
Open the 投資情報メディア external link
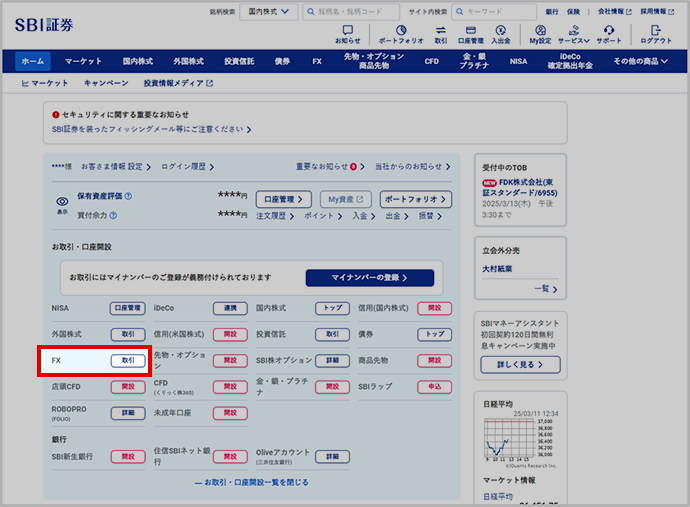pyautogui.click(x=178, y=83)
